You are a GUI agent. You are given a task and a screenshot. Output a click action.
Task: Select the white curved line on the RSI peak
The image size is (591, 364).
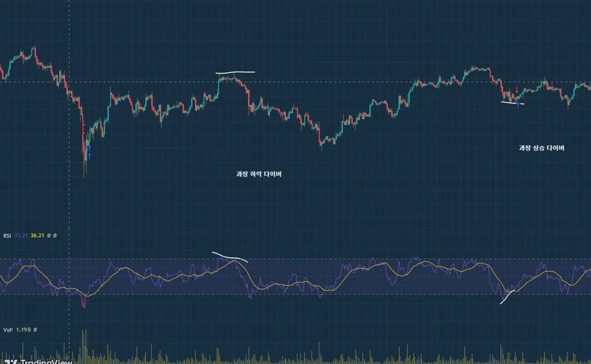230,256
